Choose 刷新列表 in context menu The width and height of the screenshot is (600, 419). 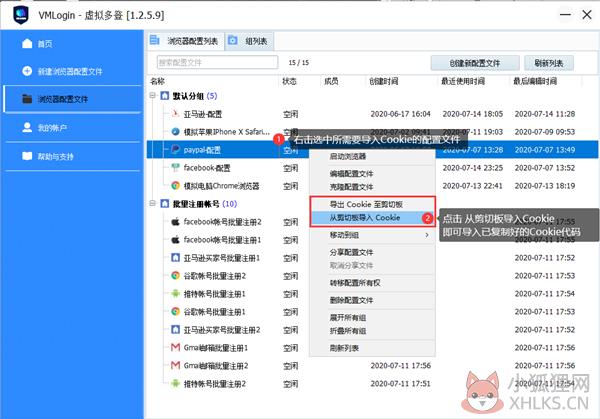coord(372,349)
